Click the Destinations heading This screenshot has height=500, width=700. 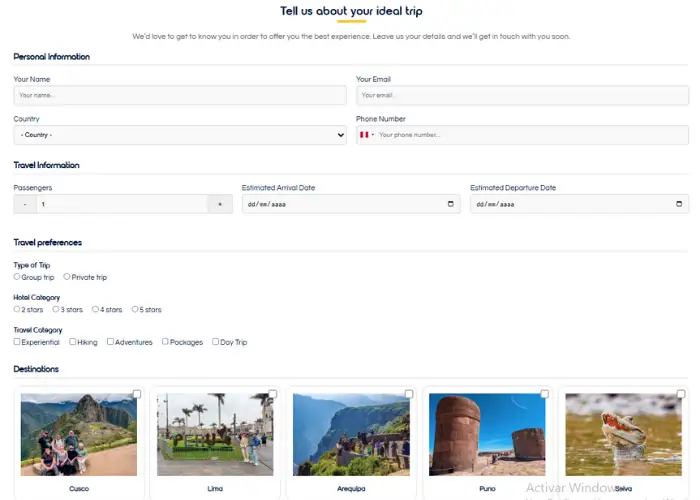36,369
